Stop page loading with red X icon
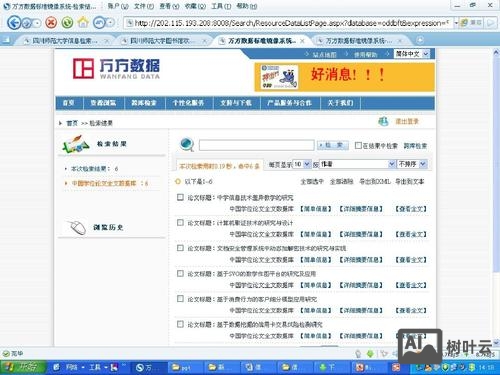Image resolution: width=500 pixels, height=375 pixels. (51, 23)
